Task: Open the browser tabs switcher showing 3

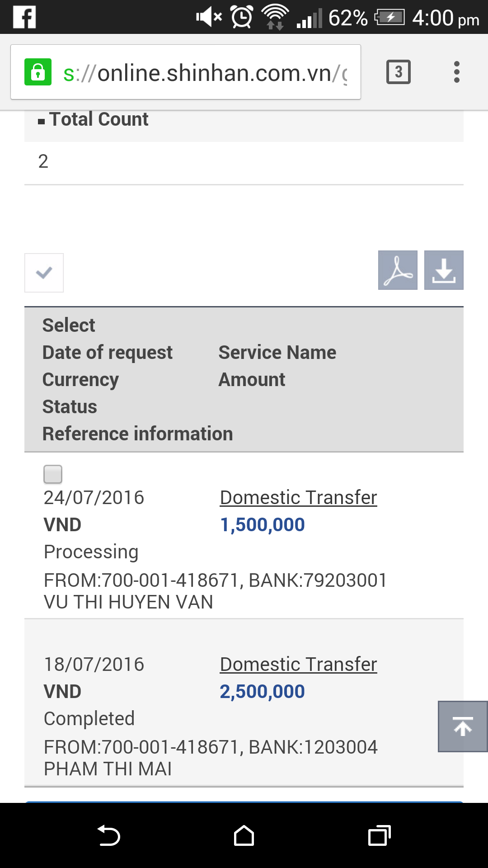Action: click(399, 72)
